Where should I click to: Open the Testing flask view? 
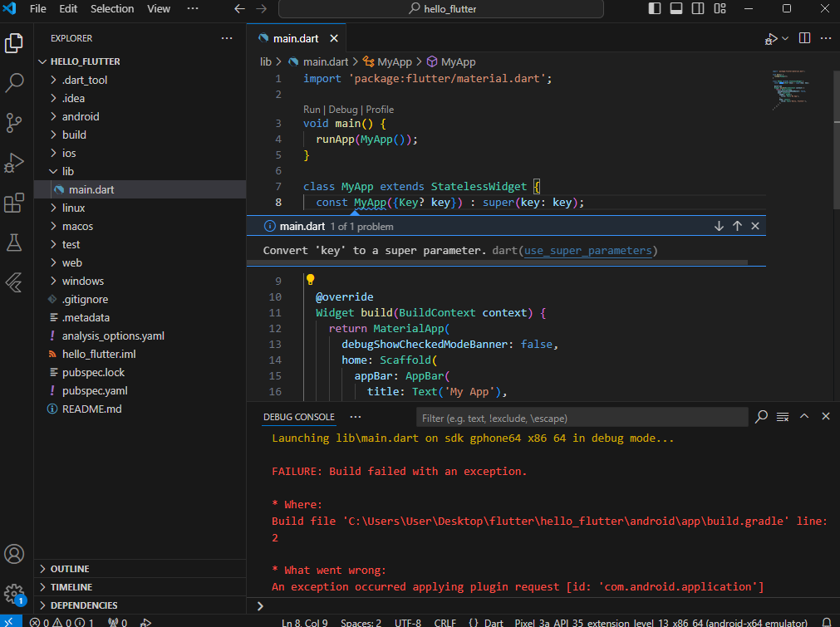pyautogui.click(x=14, y=242)
